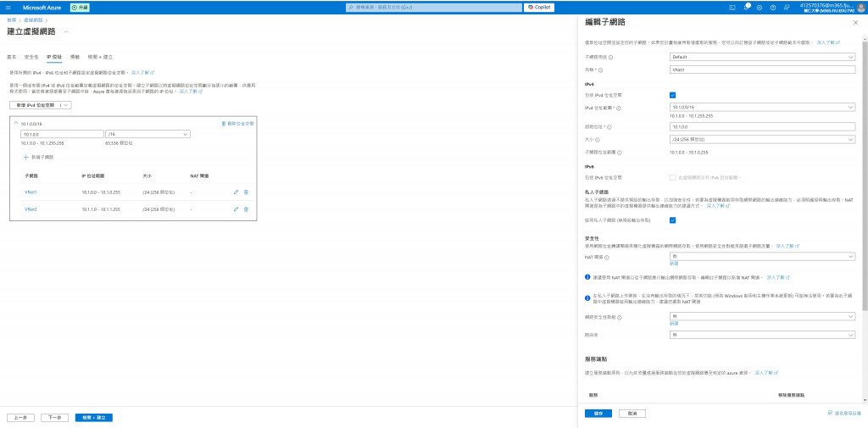This screenshot has width=868, height=428.
Task: Switch to the Tags (標籤) tab
Action: click(75, 57)
